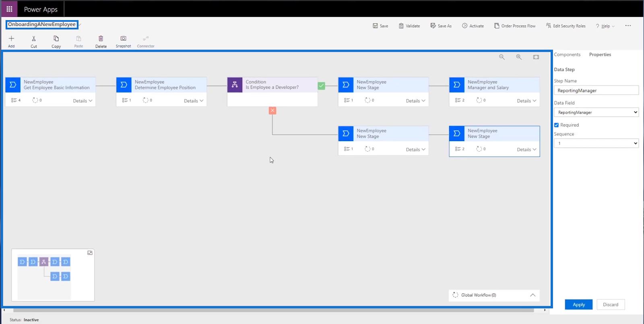This screenshot has width=644, height=324.
Task: Open the more options ellipsis menu
Action: coord(628,26)
